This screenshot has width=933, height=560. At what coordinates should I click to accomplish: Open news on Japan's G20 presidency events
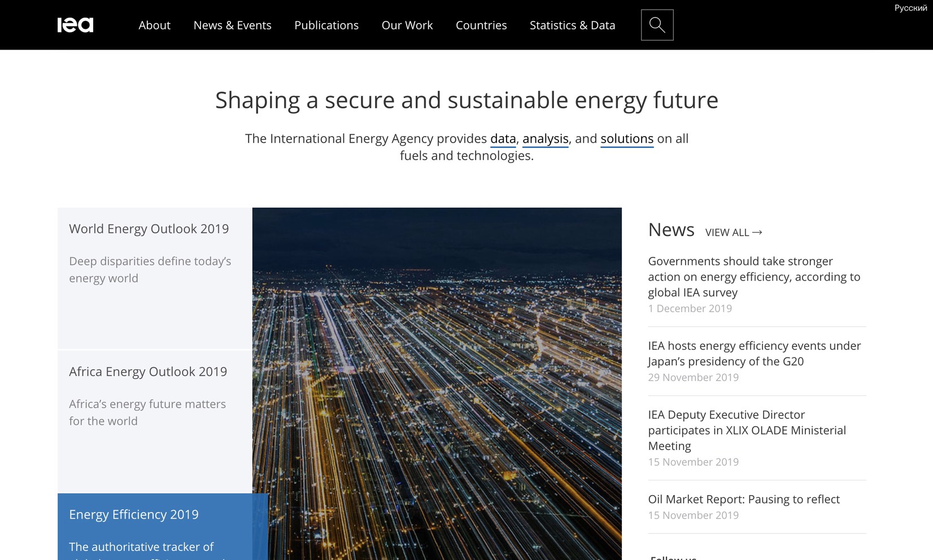(754, 353)
